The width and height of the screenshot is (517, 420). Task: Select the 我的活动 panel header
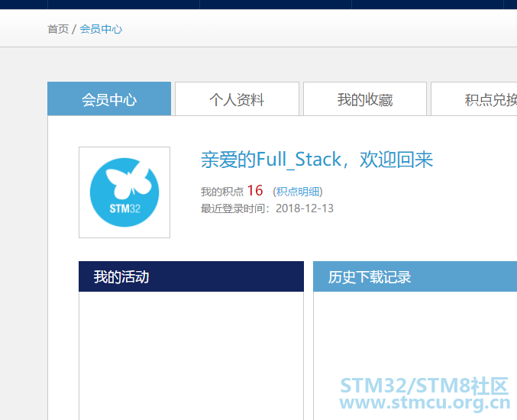[191, 276]
